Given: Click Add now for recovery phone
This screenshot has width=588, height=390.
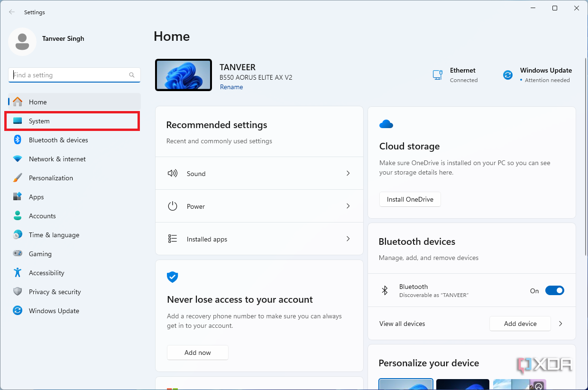Looking at the screenshot, I should (x=197, y=353).
